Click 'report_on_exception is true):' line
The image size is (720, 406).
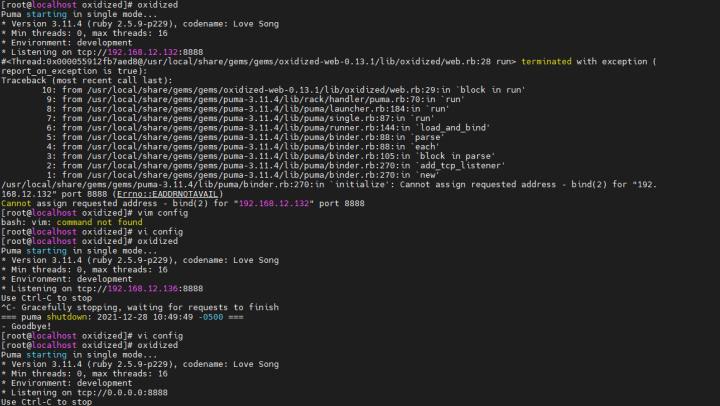[x=74, y=71]
